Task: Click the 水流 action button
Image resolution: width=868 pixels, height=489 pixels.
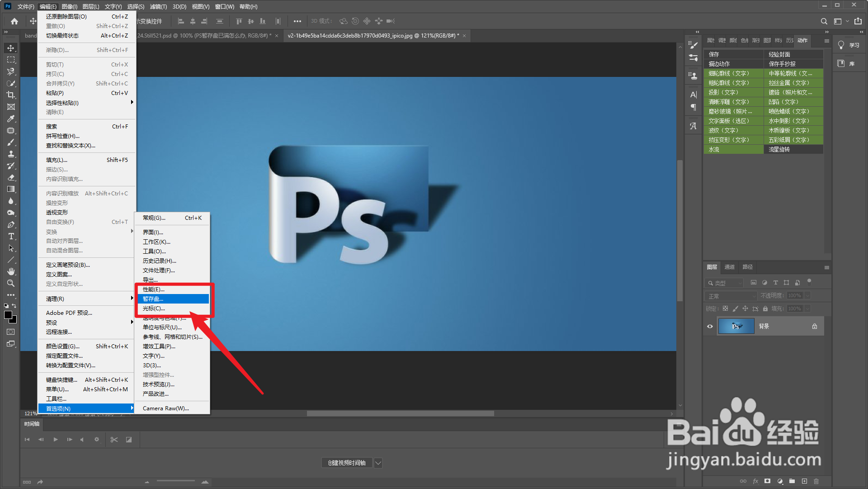Action: point(733,149)
